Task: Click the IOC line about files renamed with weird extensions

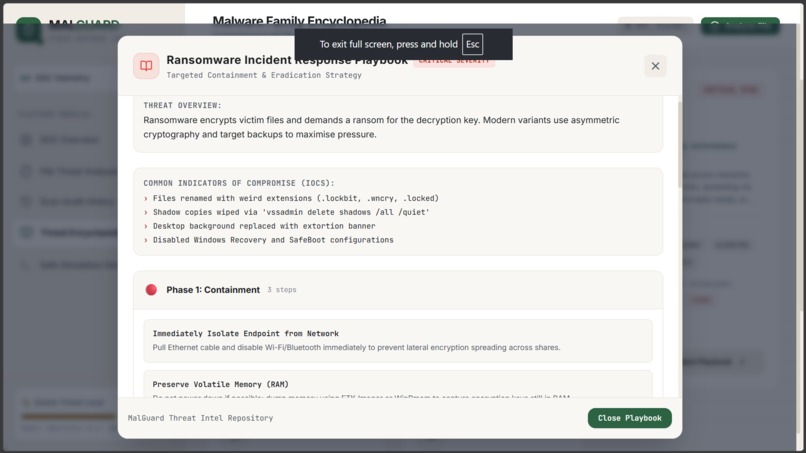Action: click(296, 198)
